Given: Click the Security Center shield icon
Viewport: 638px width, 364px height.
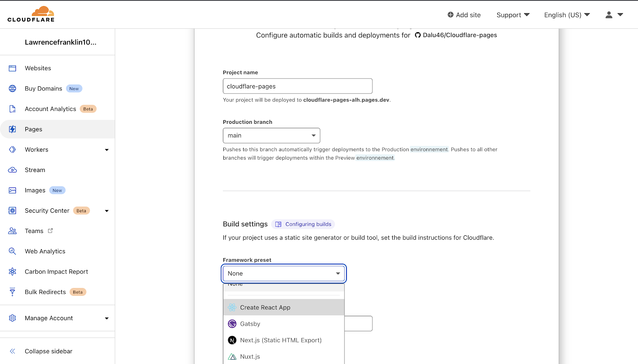Looking at the screenshot, I should coord(12,211).
